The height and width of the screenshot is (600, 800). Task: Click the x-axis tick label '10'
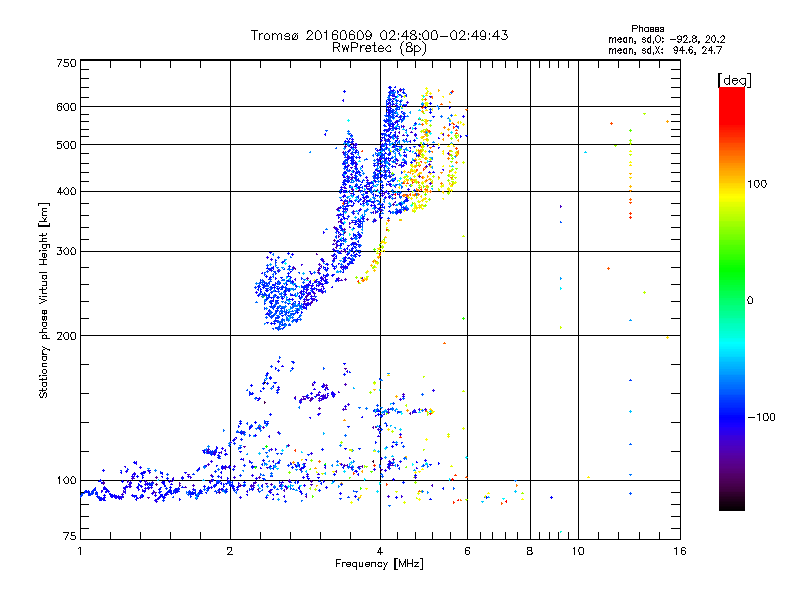tap(578, 551)
